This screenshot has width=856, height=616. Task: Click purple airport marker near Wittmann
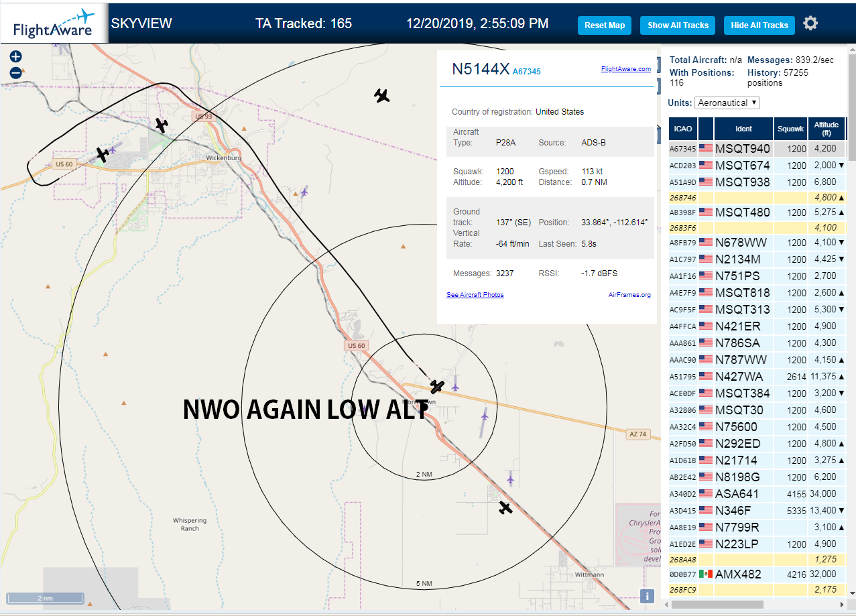(x=511, y=479)
